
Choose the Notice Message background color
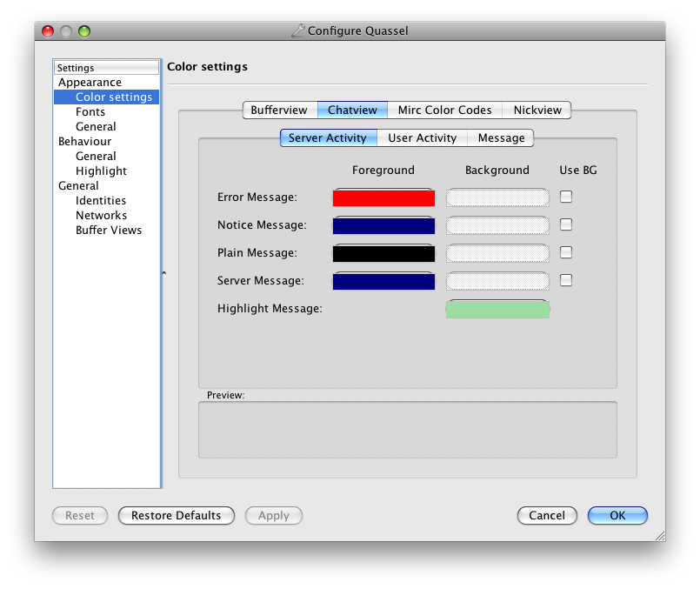click(x=497, y=225)
